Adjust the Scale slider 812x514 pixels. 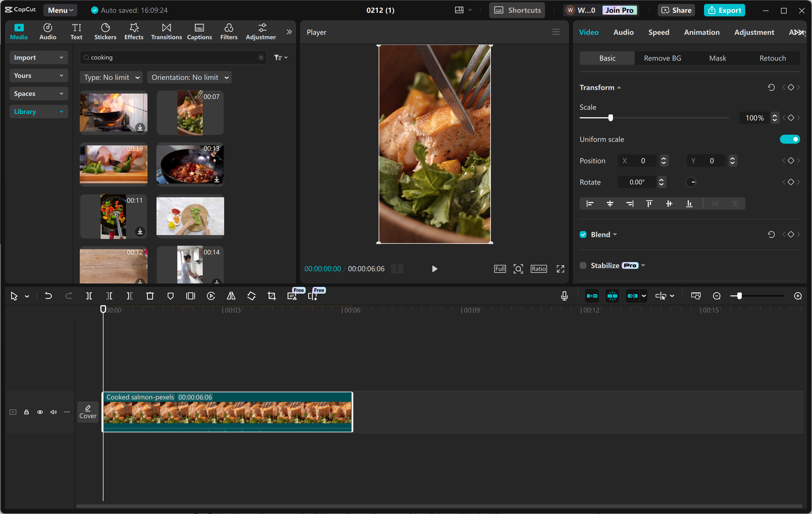(x=610, y=118)
